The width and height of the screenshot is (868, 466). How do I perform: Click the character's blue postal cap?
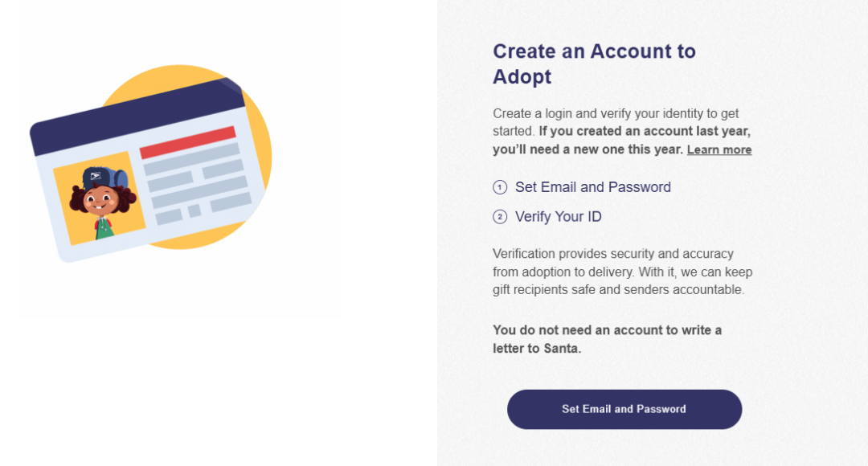pyautogui.click(x=97, y=177)
